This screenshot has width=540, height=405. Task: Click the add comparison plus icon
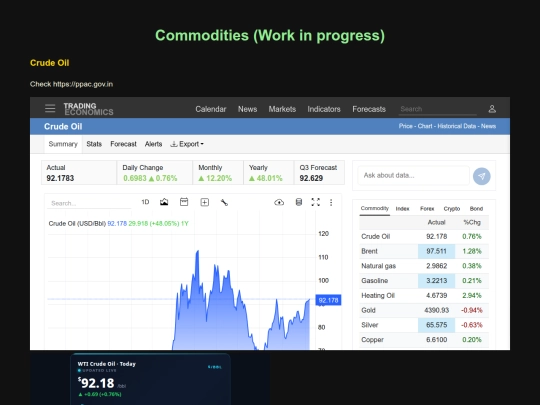[x=205, y=202]
